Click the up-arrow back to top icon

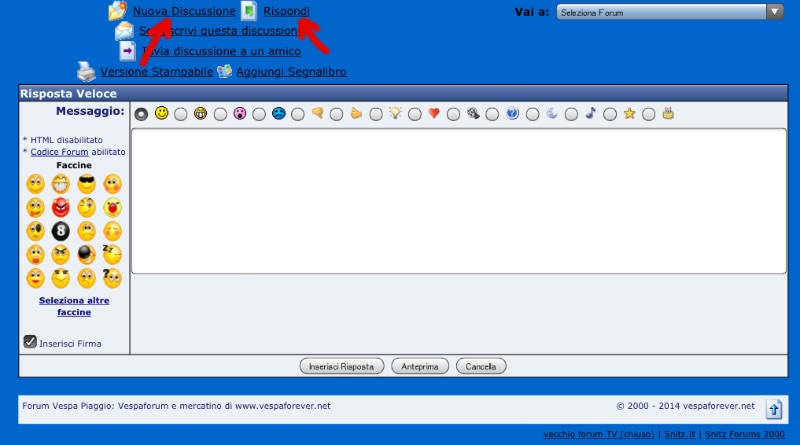point(773,409)
